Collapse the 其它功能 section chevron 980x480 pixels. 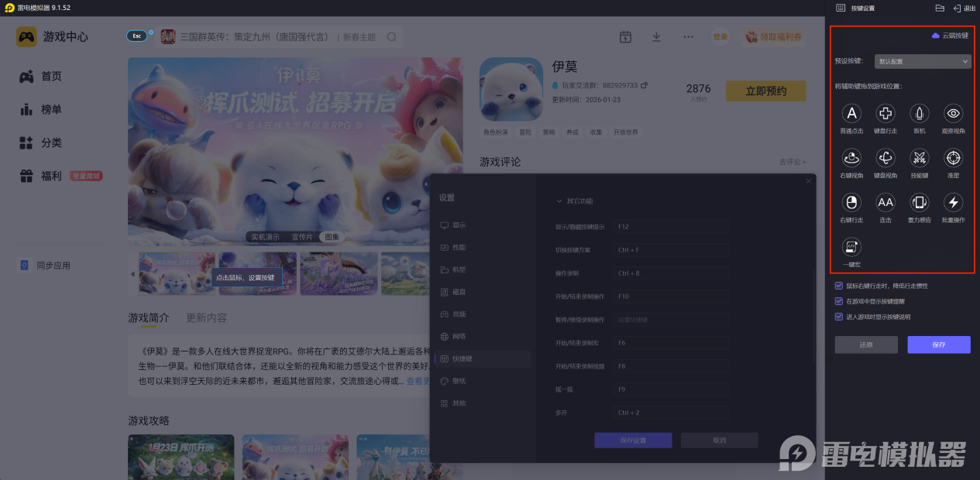[559, 201]
